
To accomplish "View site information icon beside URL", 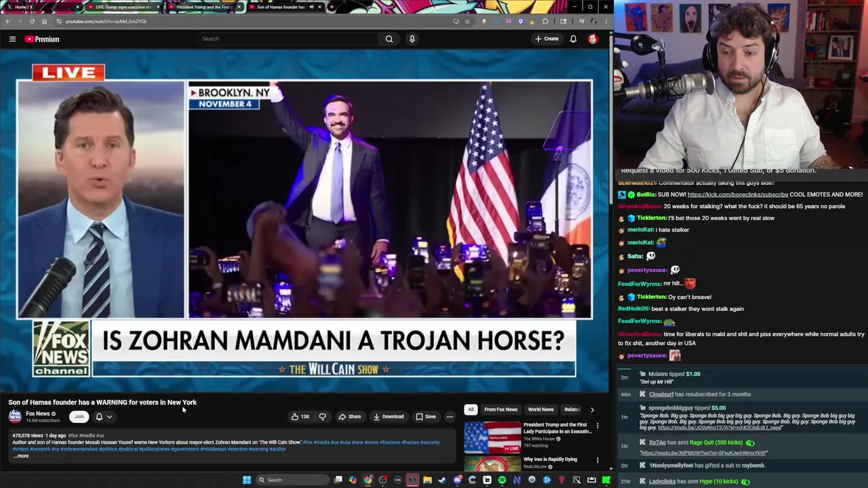I will pos(58,21).
